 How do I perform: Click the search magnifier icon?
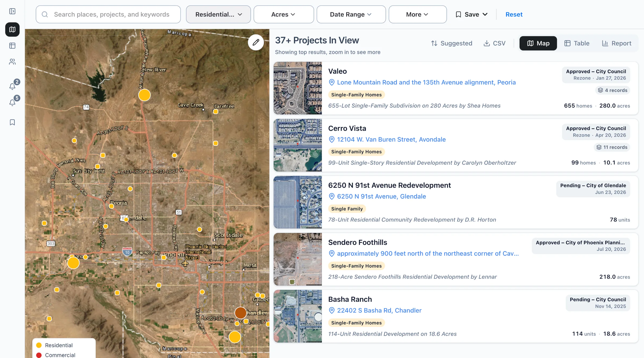click(45, 14)
